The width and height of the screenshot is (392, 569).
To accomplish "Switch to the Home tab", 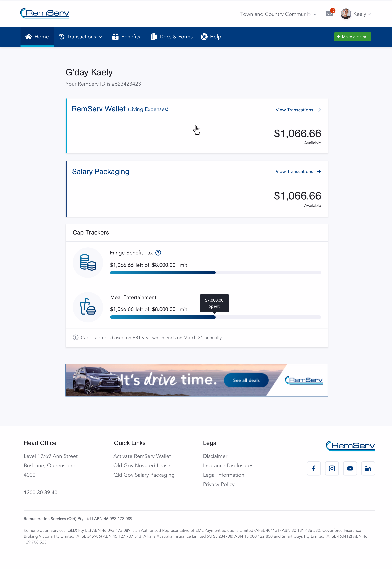I will [x=37, y=36].
